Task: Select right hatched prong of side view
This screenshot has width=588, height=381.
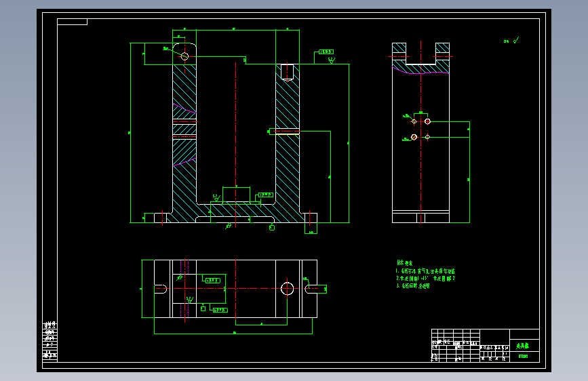Action: pyautogui.click(x=442, y=54)
